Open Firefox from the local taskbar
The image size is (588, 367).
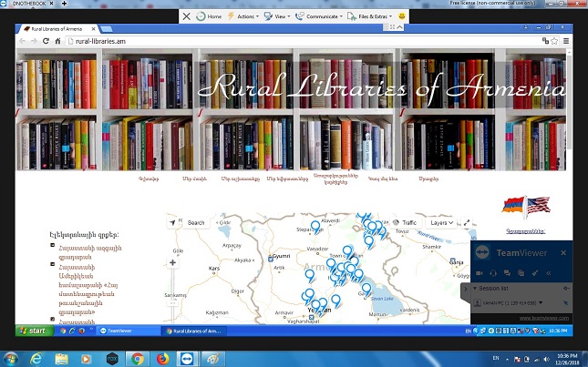[x=162, y=359]
